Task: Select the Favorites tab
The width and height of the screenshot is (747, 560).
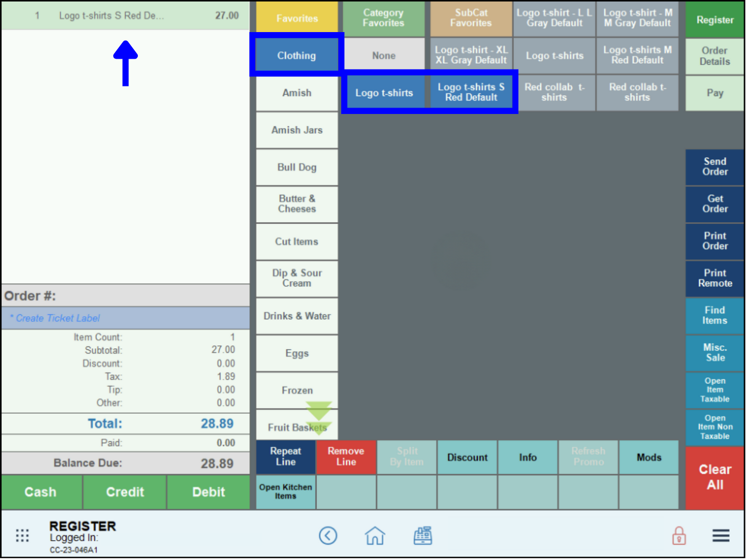Action: click(297, 18)
